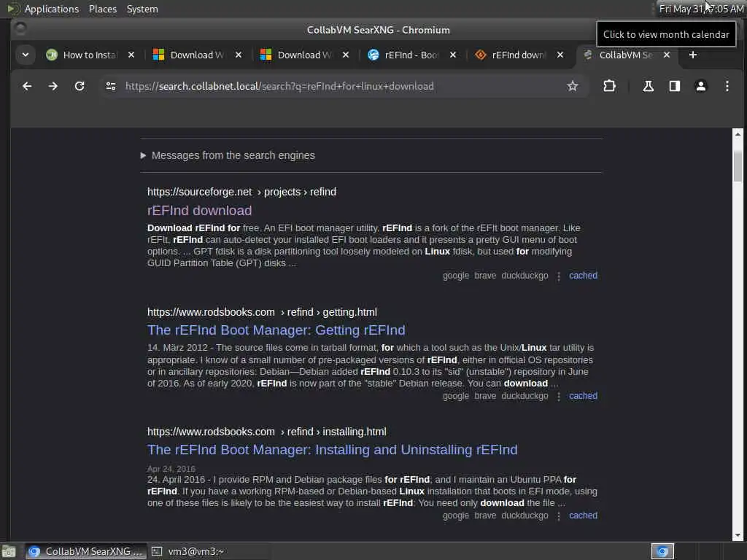Expand 'Messages from the search engines'

tap(228, 156)
